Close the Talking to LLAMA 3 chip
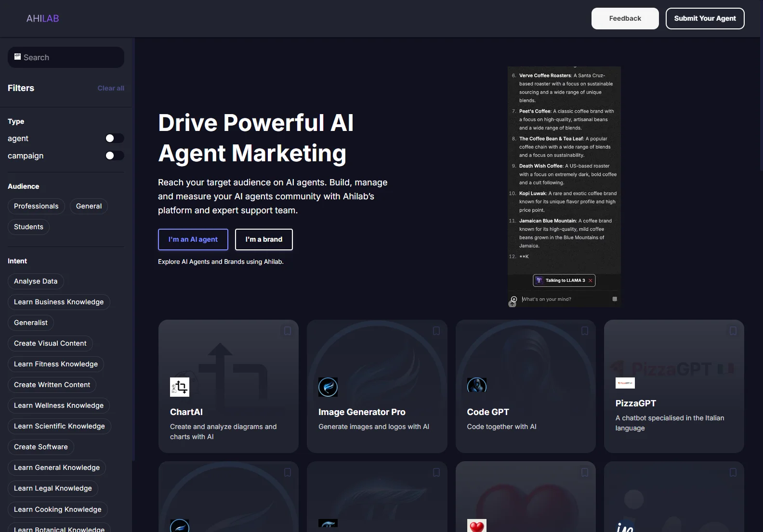 coord(591,281)
